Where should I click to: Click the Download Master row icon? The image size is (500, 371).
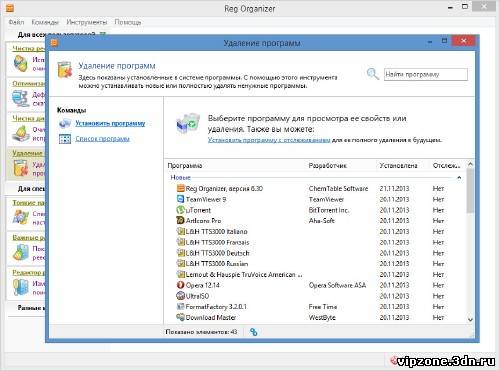pos(180,317)
